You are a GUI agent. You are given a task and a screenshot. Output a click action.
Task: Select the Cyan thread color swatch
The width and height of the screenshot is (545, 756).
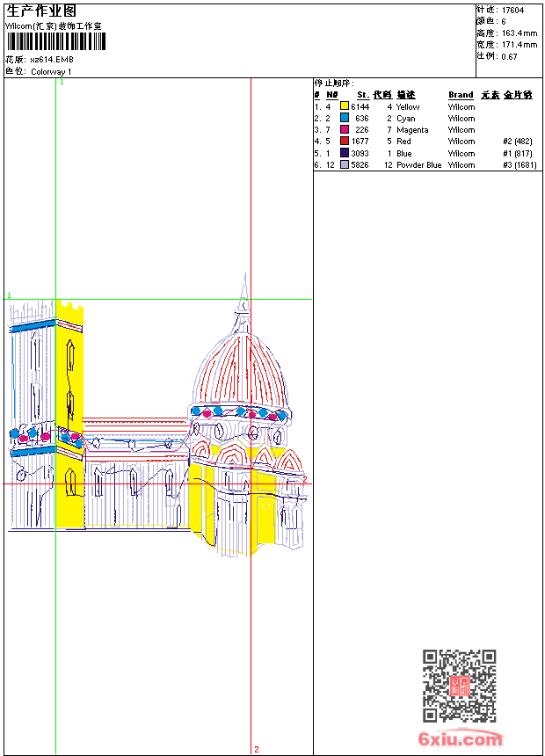point(345,118)
